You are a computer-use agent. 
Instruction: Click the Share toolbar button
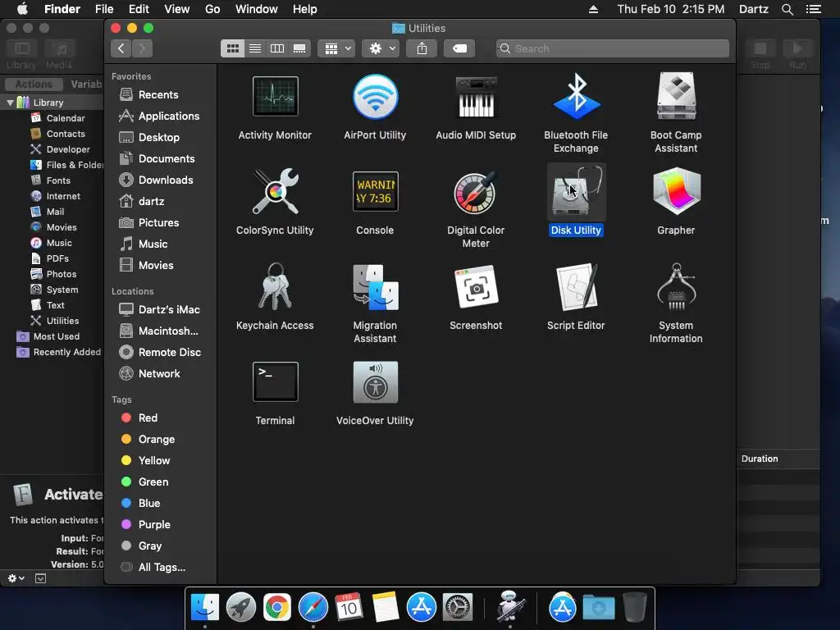[x=422, y=48]
